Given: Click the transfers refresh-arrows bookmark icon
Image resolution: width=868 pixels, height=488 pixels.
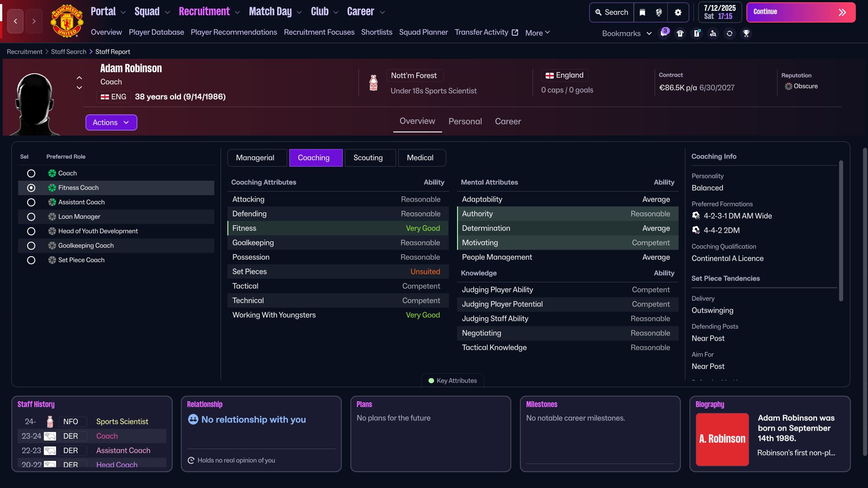Looking at the screenshot, I should [x=730, y=33].
